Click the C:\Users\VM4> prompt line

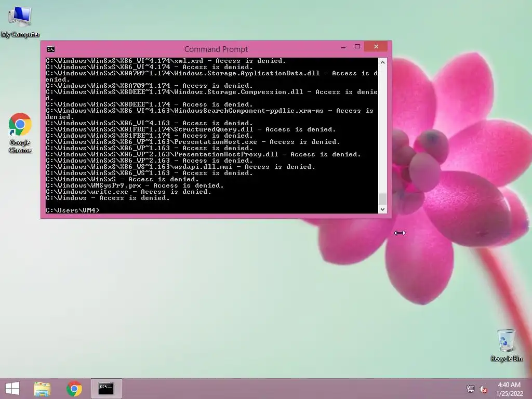72,210
